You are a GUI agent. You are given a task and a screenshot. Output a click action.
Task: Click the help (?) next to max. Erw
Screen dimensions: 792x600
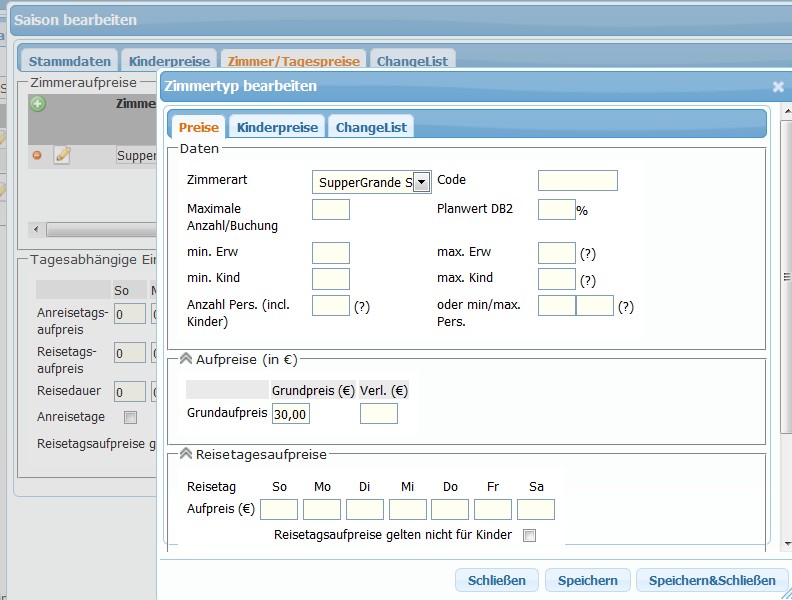(588, 254)
